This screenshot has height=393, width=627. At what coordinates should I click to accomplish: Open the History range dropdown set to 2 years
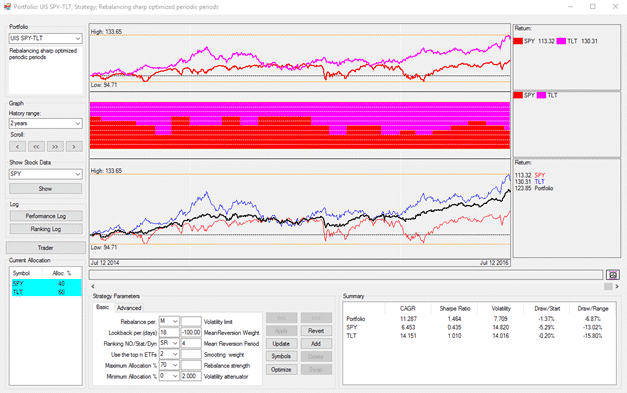(45, 124)
